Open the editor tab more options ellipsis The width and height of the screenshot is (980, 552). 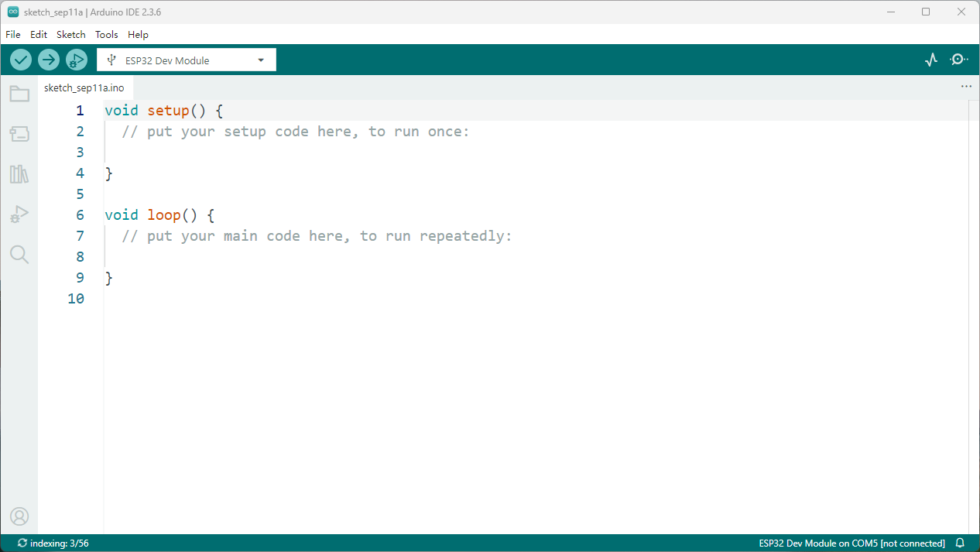966,87
